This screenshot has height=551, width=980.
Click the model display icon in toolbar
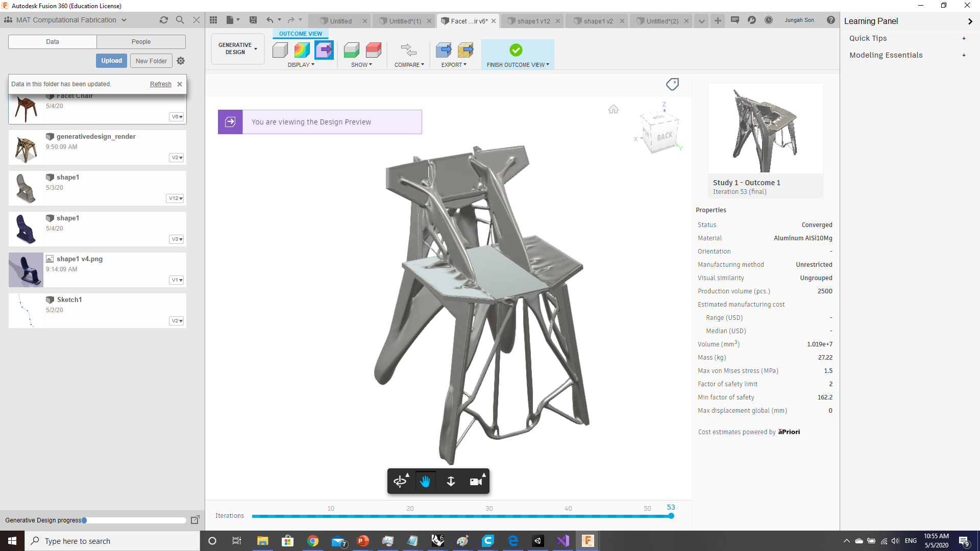coord(280,50)
